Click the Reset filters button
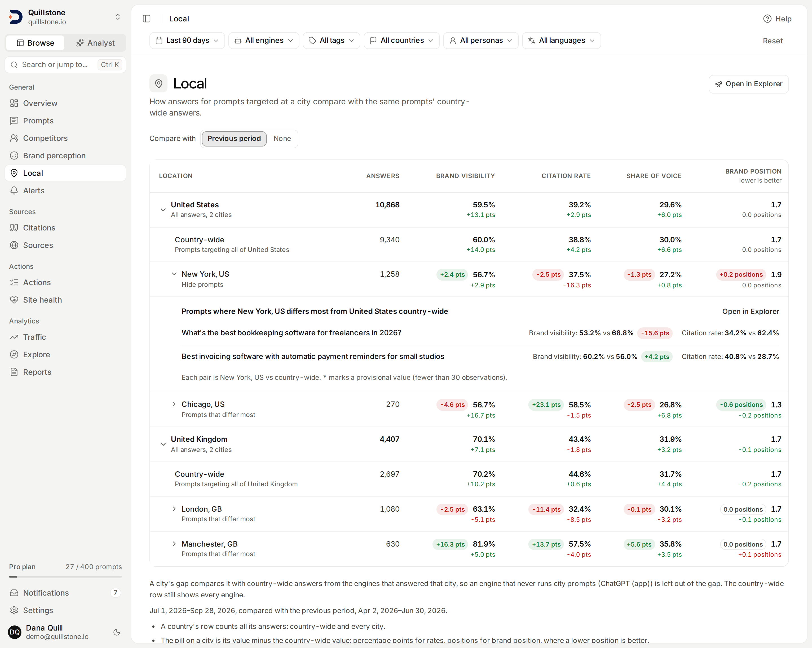The height and width of the screenshot is (648, 812). (773, 41)
